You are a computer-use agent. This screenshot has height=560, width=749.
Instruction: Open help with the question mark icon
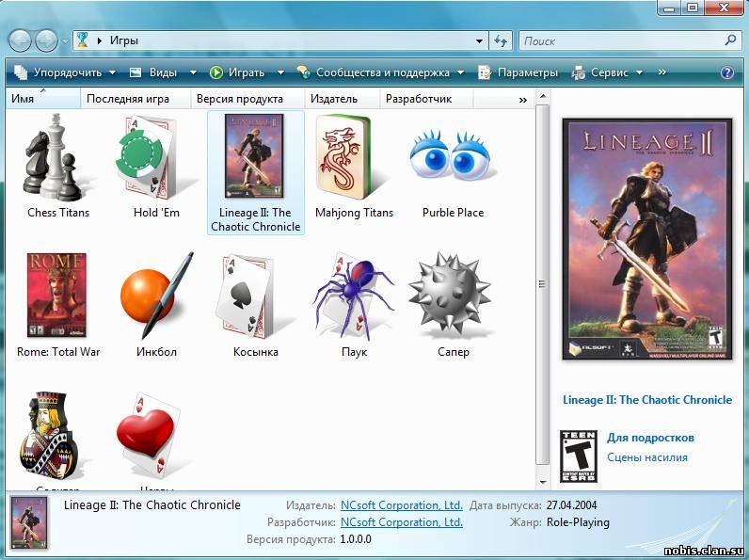point(726,72)
